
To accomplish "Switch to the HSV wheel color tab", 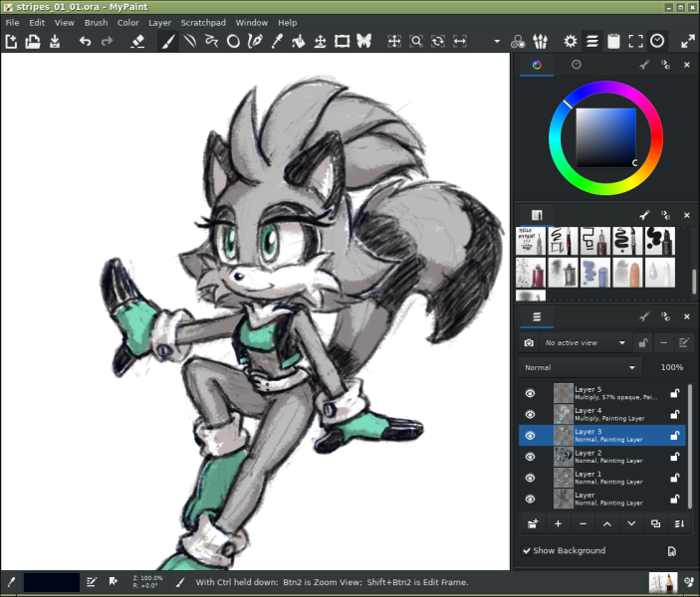I will tap(537, 65).
